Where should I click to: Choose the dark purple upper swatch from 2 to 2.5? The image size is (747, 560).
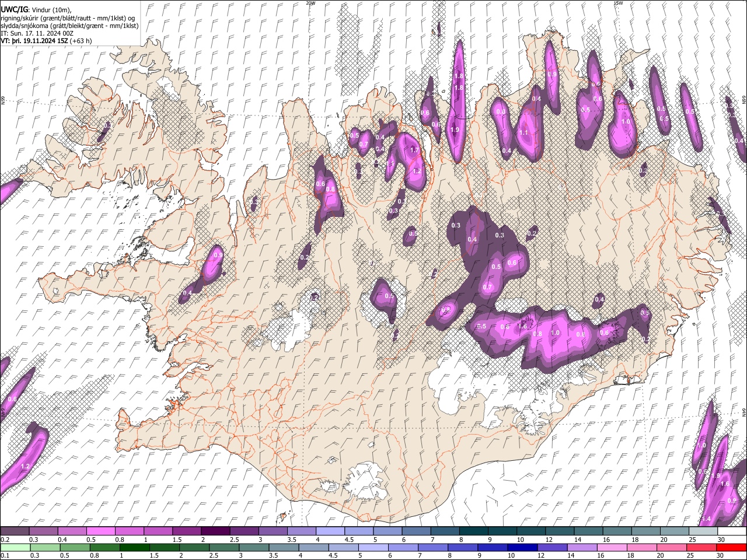pos(215,531)
